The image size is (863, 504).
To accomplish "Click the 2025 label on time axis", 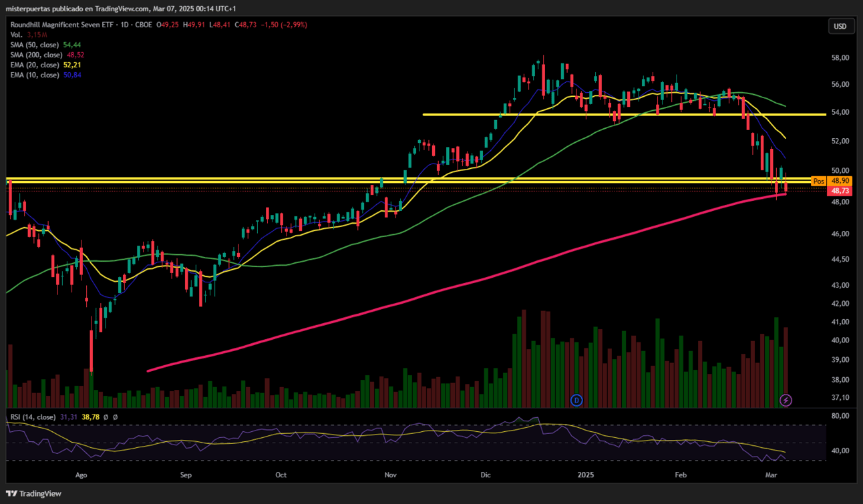I will coord(586,475).
